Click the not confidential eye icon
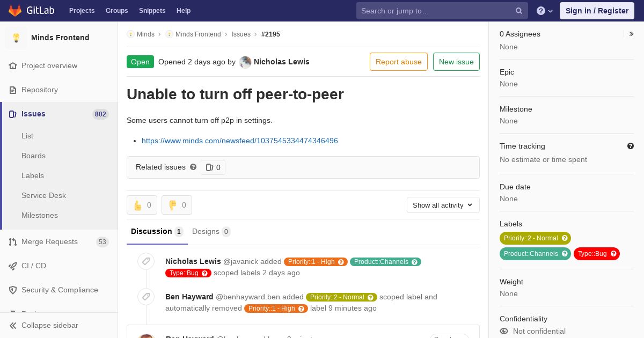 click(504, 331)
